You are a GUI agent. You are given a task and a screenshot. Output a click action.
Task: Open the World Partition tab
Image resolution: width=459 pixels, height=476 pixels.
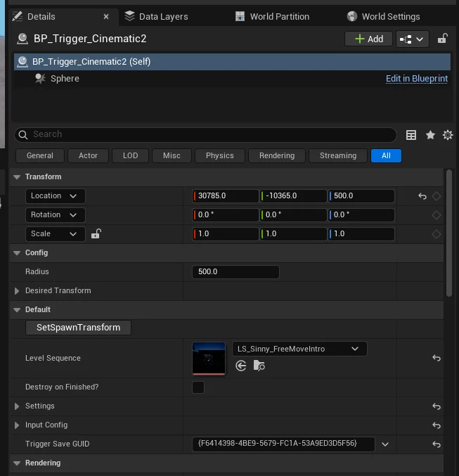(272, 17)
